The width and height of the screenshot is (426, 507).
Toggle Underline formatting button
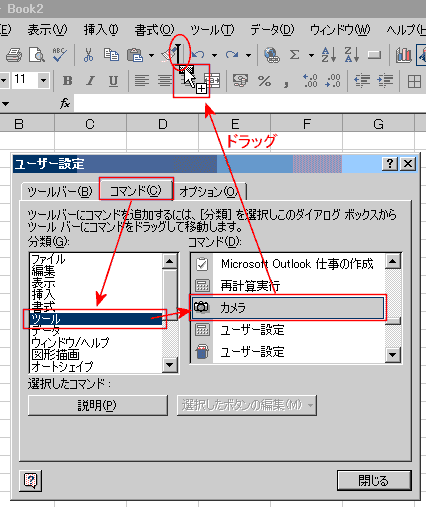click(x=113, y=81)
